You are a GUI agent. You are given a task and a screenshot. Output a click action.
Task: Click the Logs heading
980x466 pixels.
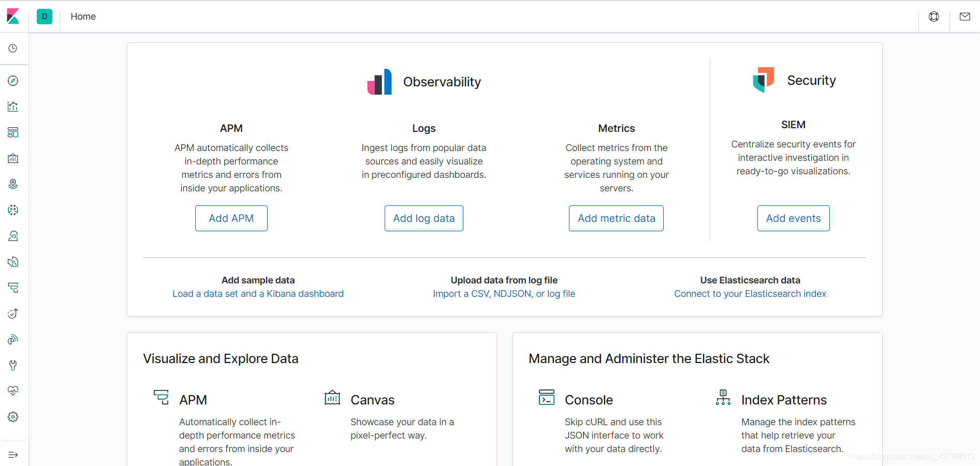[x=424, y=128]
